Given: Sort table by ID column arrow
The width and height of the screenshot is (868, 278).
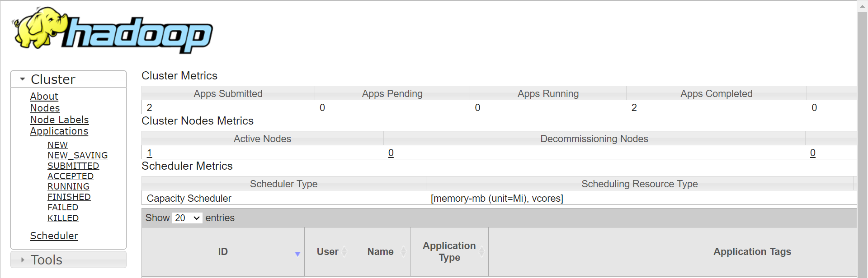Looking at the screenshot, I should click(x=297, y=254).
